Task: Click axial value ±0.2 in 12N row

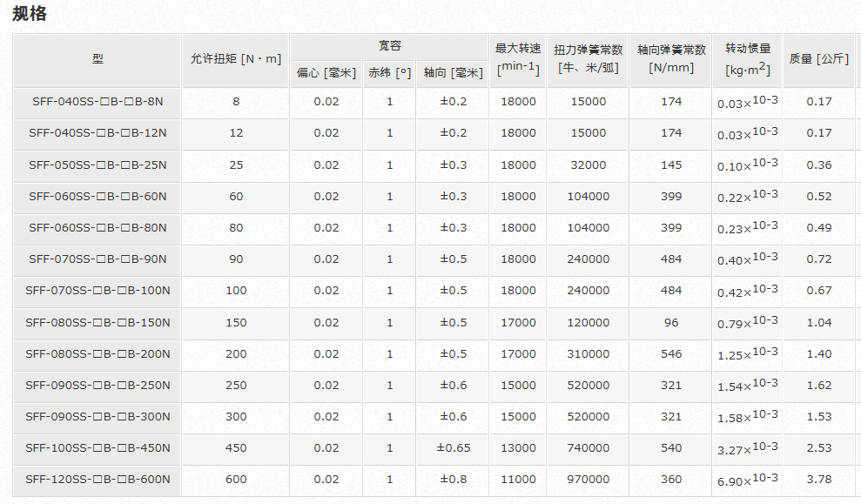Action: pyautogui.click(x=454, y=133)
